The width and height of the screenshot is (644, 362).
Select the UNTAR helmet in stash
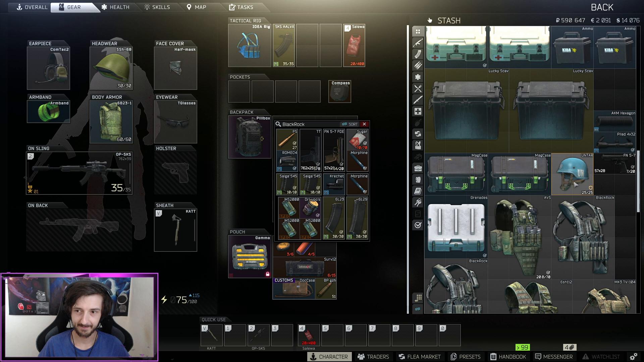(573, 174)
